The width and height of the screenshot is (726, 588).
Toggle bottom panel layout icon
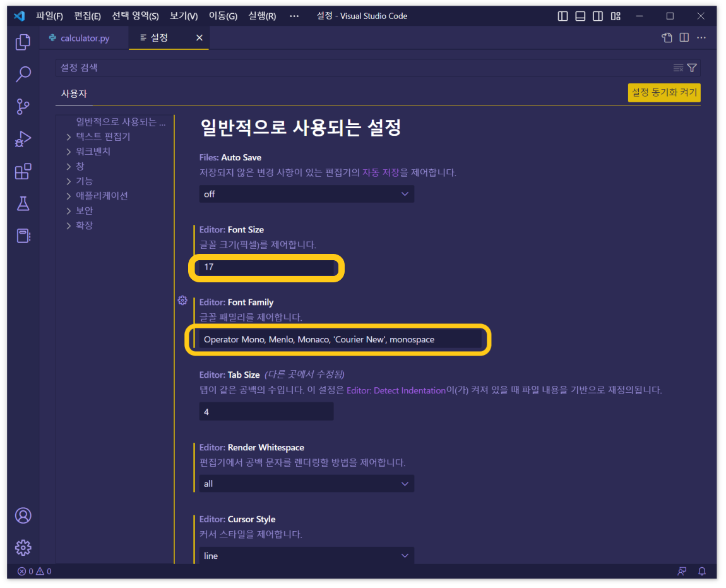click(580, 16)
